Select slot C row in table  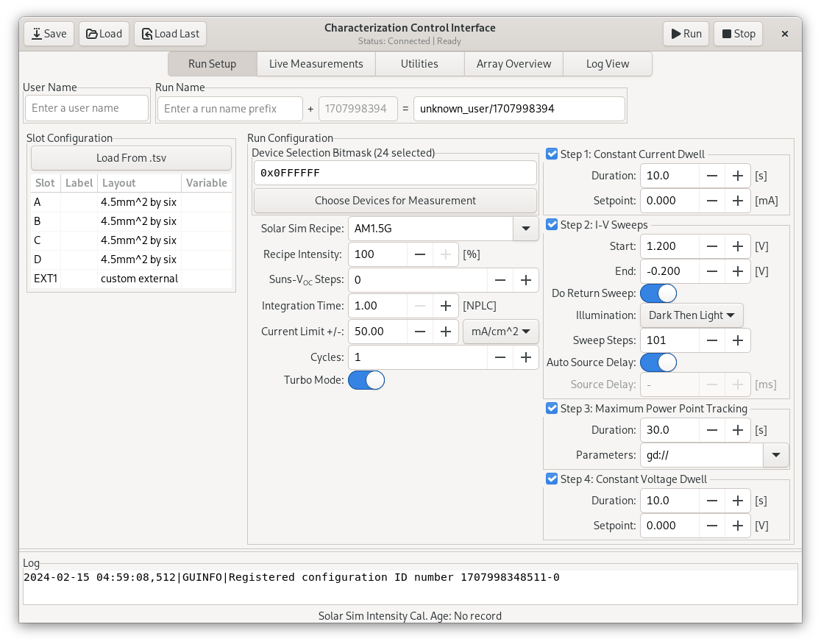click(131, 240)
